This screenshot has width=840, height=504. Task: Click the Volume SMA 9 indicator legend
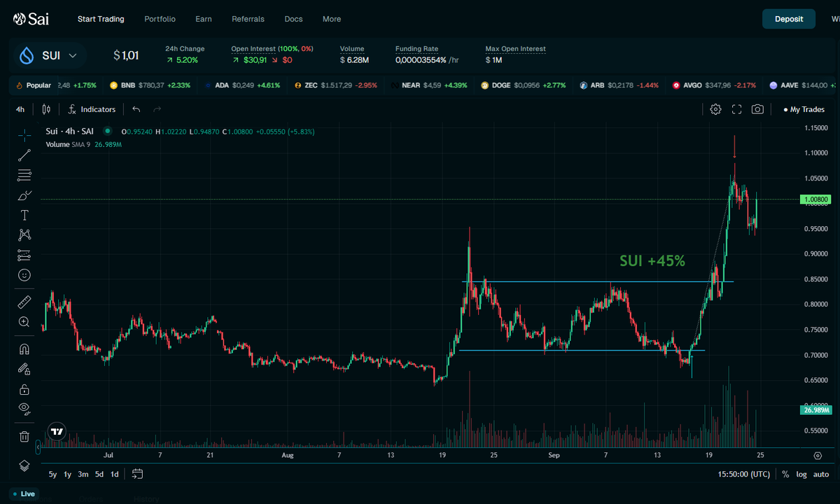coord(84,144)
